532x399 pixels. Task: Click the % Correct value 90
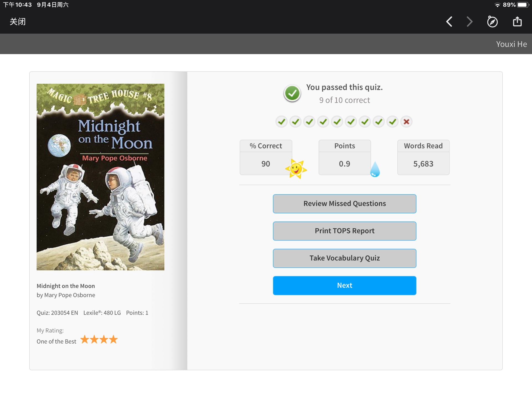coord(265,164)
